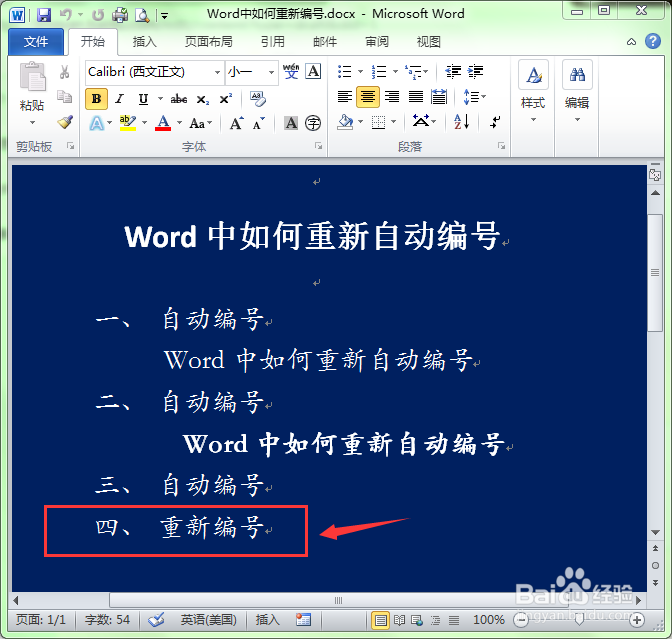Click the spelling check icon in status bar

click(x=156, y=619)
